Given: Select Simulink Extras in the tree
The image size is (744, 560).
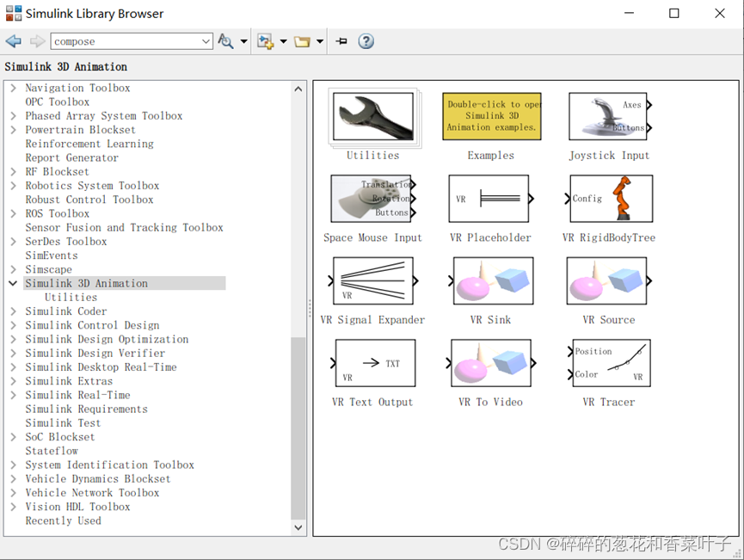Looking at the screenshot, I should tap(70, 381).
